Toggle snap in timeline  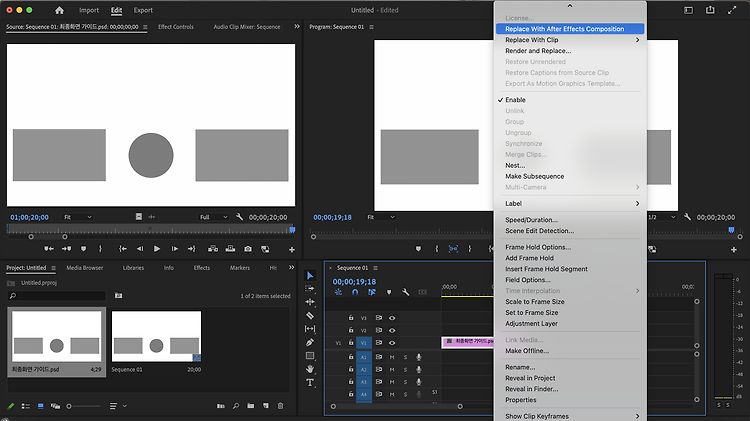click(x=355, y=292)
